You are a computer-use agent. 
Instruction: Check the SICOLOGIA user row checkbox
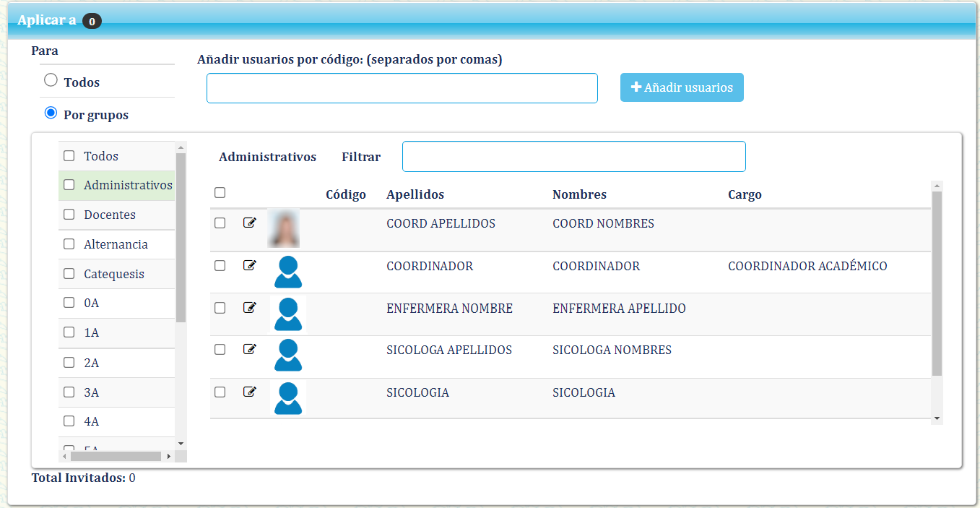click(220, 392)
